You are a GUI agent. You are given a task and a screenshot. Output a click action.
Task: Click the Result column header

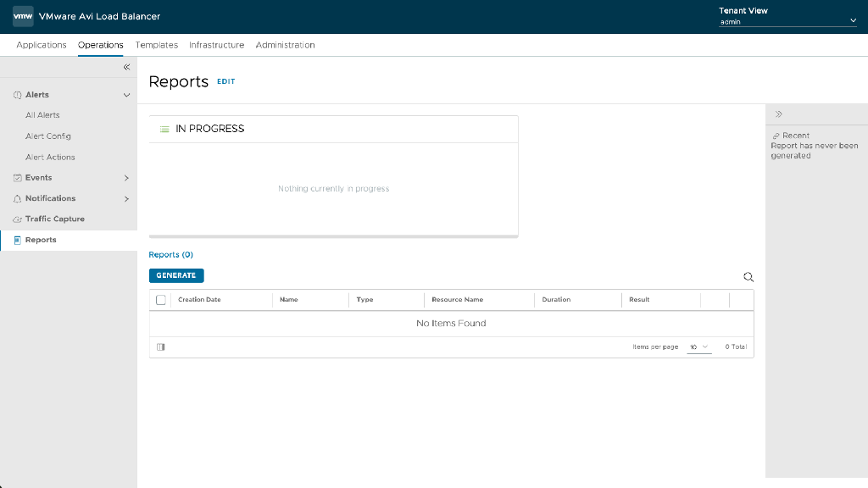coord(639,299)
